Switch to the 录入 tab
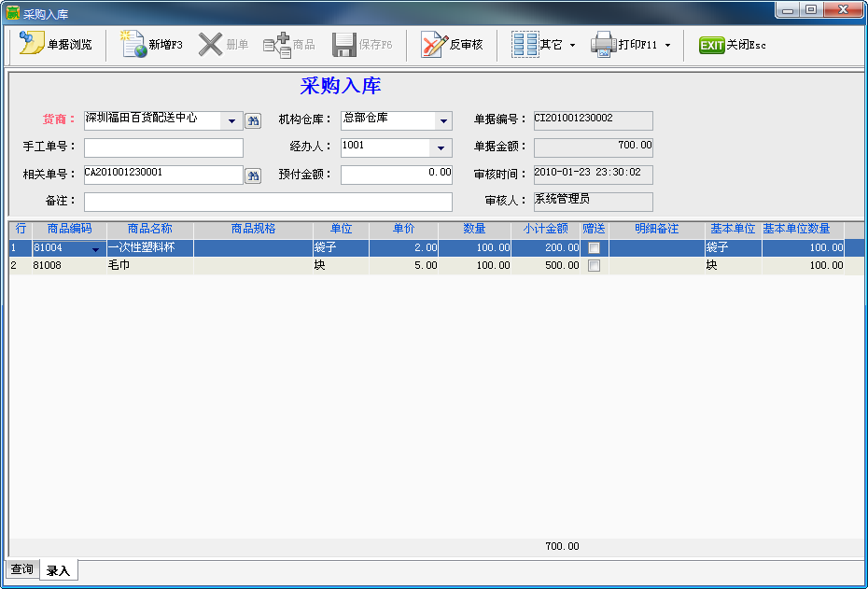Viewport: 868px width, 589px height. tap(58, 570)
